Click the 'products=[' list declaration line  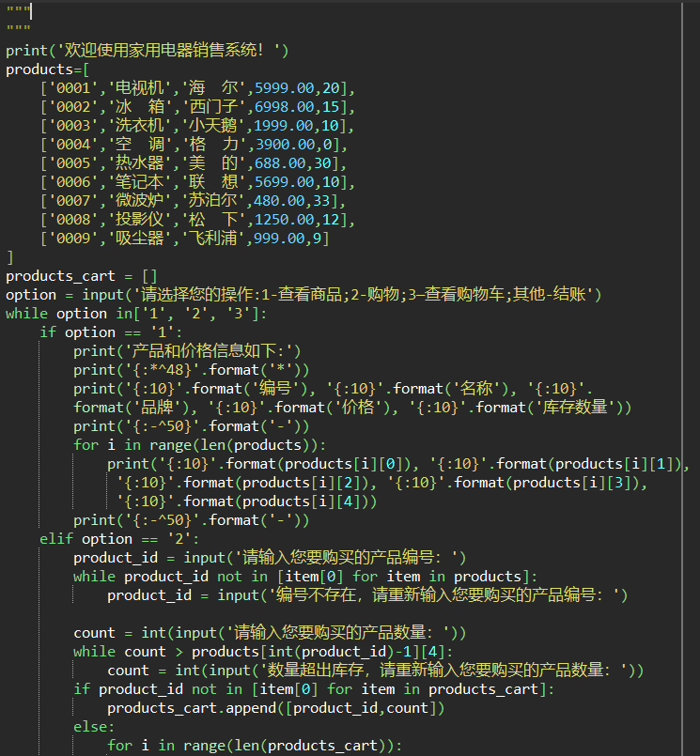tap(48, 69)
